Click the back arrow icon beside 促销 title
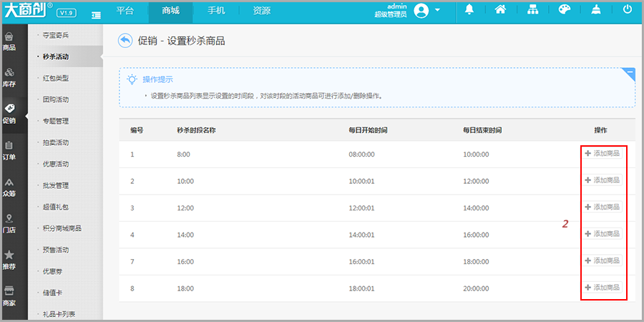Image resolution: width=644 pixels, height=322 pixels. pyautogui.click(x=125, y=41)
